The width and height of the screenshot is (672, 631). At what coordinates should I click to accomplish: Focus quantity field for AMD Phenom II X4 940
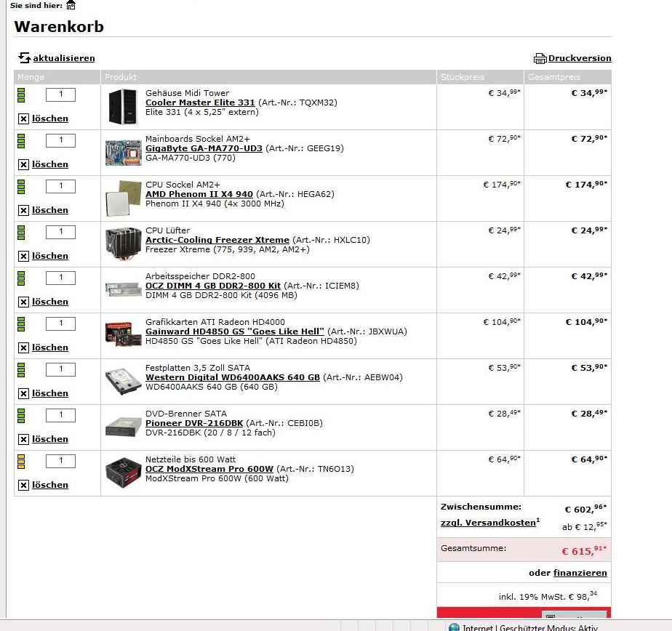[x=60, y=186]
